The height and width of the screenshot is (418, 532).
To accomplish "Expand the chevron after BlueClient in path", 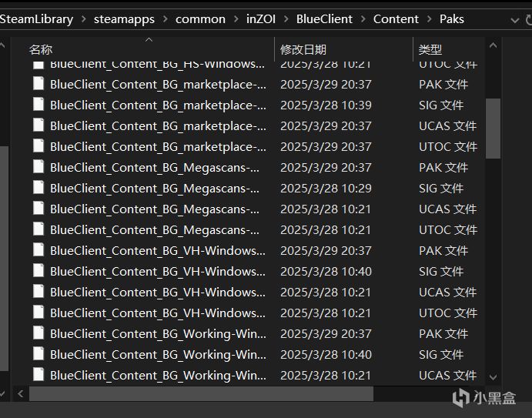I will (x=363, y=19).
